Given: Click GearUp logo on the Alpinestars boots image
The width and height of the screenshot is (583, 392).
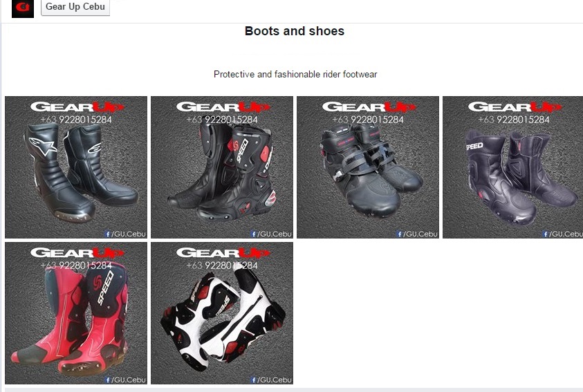Looking at the screenshot, I should point(77,107).
